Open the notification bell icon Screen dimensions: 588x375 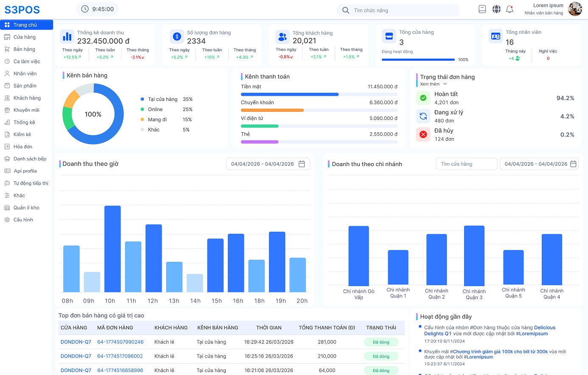pyautogui.click(x=510, y=9)
